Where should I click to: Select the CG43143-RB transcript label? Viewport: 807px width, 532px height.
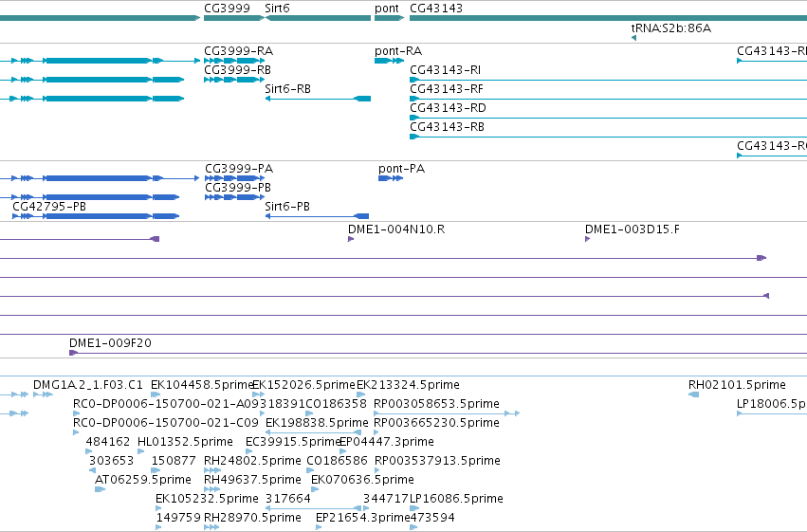[447, 127]
